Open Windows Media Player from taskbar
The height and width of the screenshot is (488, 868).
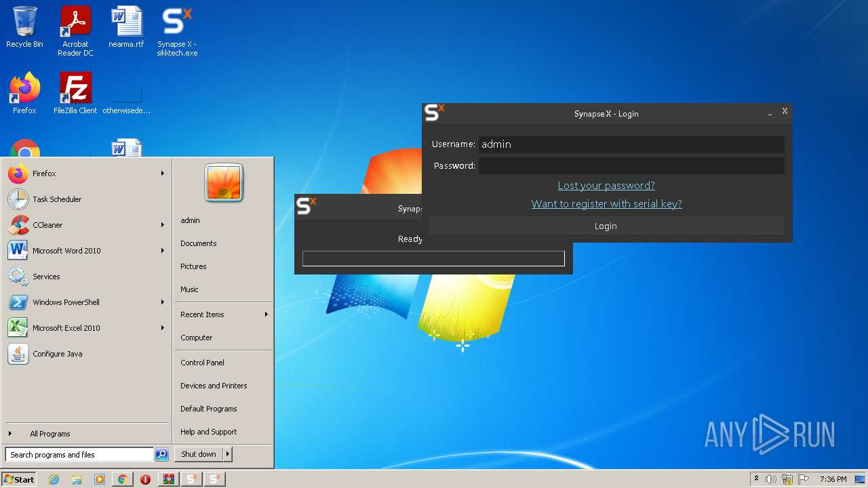point(100,479)
